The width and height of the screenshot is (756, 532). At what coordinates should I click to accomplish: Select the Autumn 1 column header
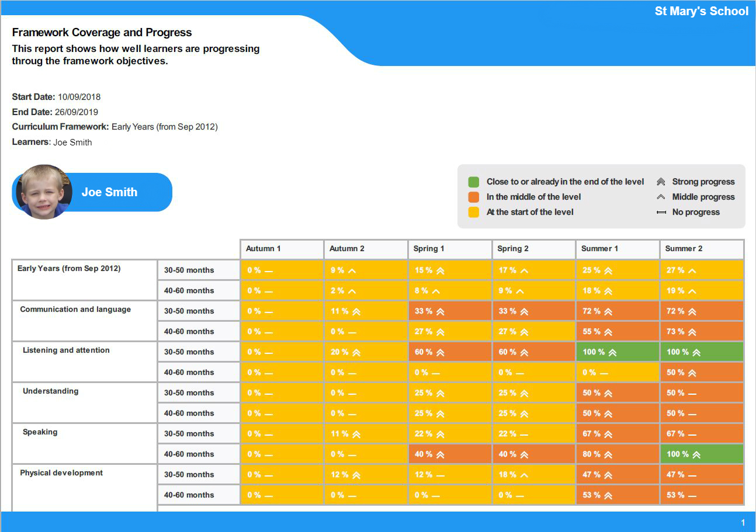click(x=282, y=249)
